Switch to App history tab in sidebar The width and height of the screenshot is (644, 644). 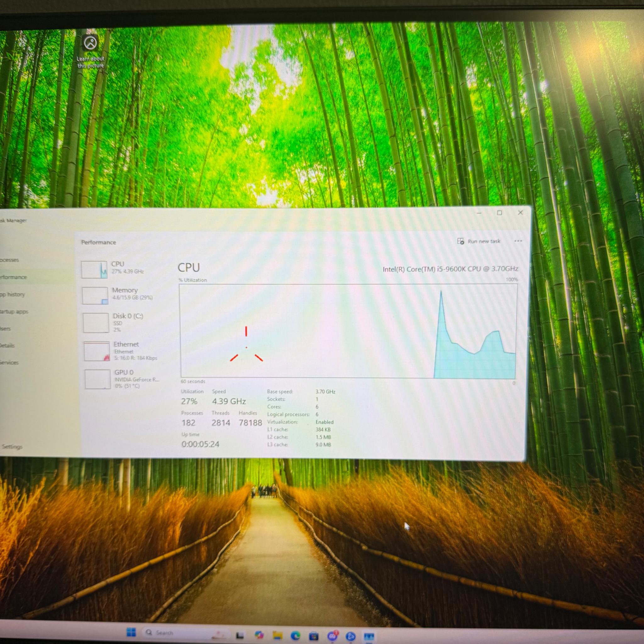tap(12, 294)
